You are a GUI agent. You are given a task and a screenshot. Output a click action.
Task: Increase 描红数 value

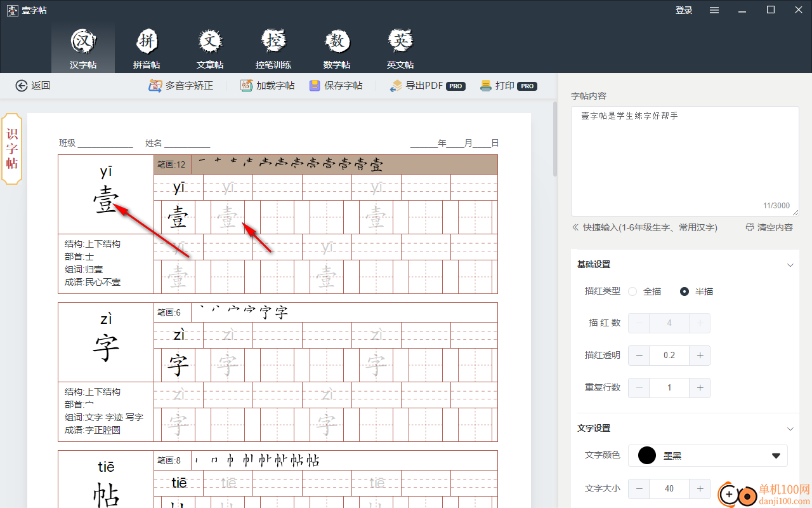tap(700, 323)
